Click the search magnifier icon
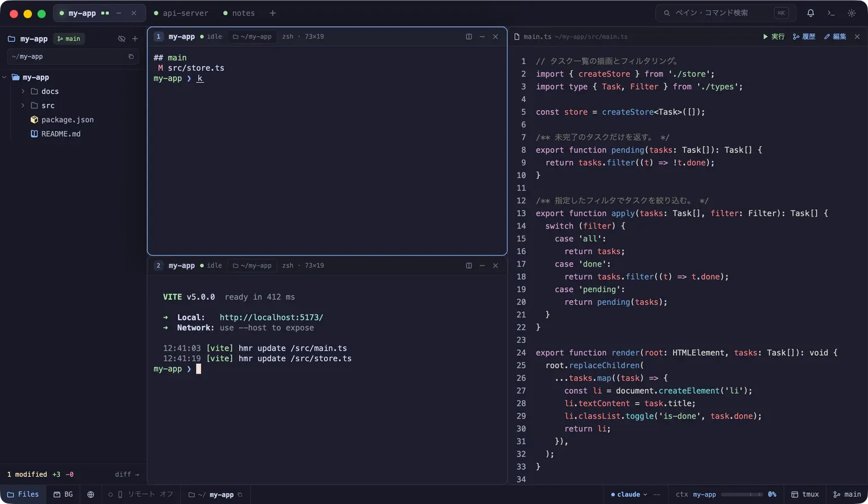Viewport: 868px width, 504px height. click(667, 13)
